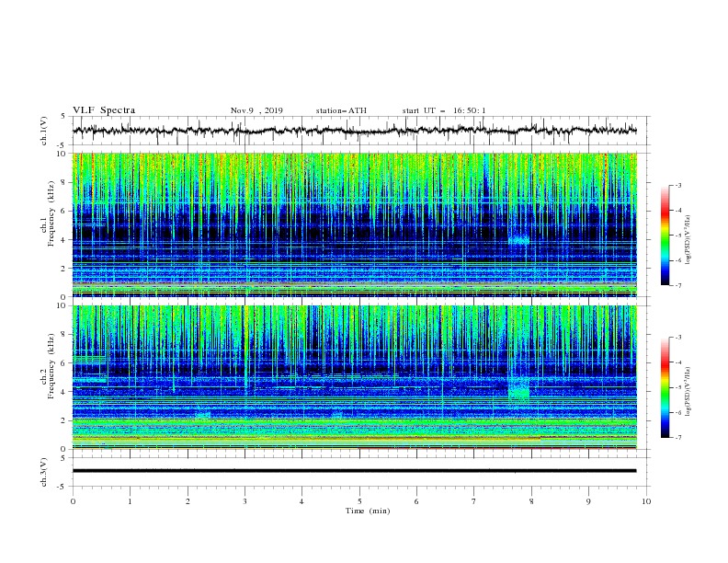This screenshot has height=563, width=728.
Task: Click the ch.3 flat black voltage trace
Action: (354, 471)
